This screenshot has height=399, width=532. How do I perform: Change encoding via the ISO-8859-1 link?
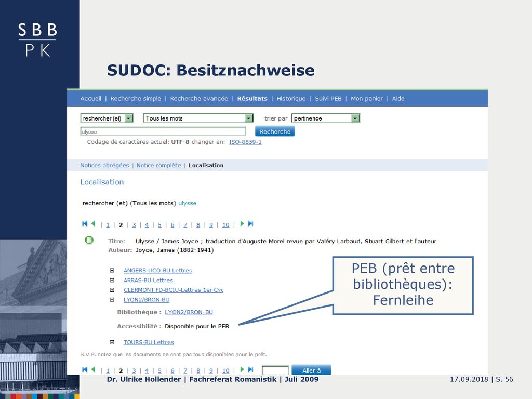(x=245, y=142)
